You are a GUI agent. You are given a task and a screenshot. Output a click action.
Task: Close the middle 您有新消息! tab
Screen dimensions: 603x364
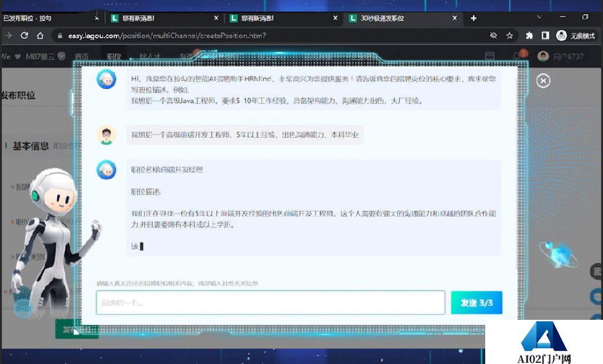[x=335, y=18]
